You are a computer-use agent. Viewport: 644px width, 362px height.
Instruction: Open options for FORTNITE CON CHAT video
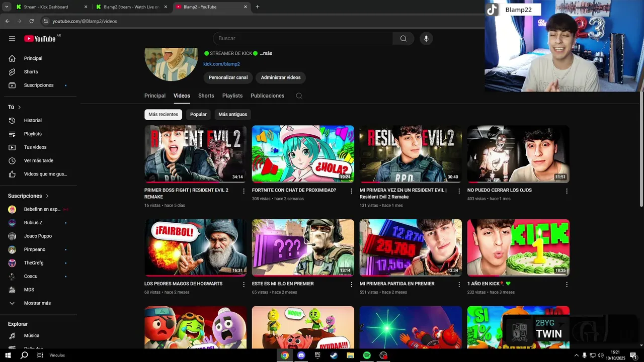coord(352,191)
